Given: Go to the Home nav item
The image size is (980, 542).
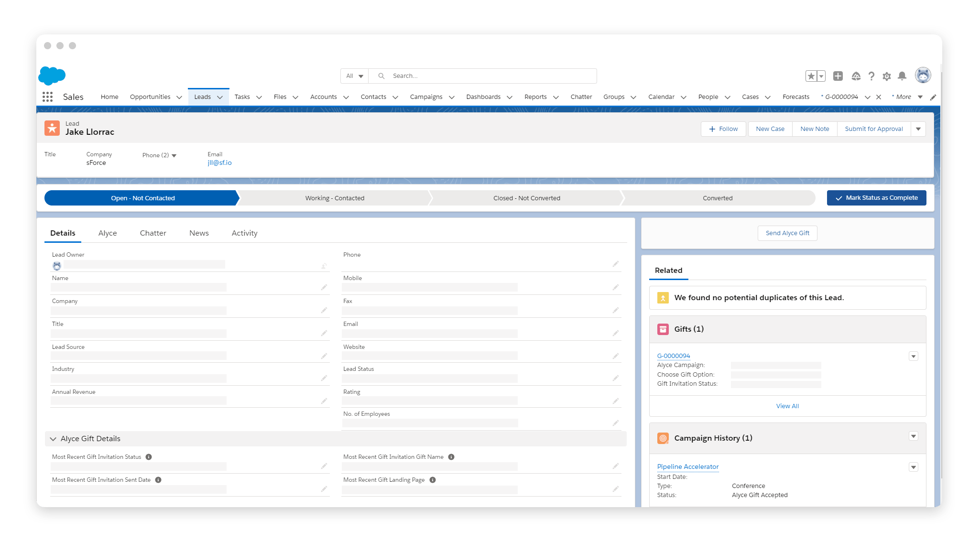Looking at the screenshot, I should (x=109, y=97).
